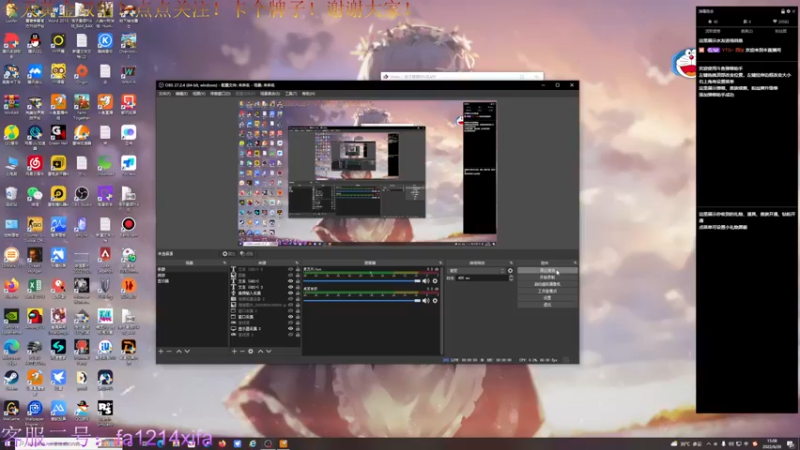Open the 帮助 menu in OBS

point(308,94)
